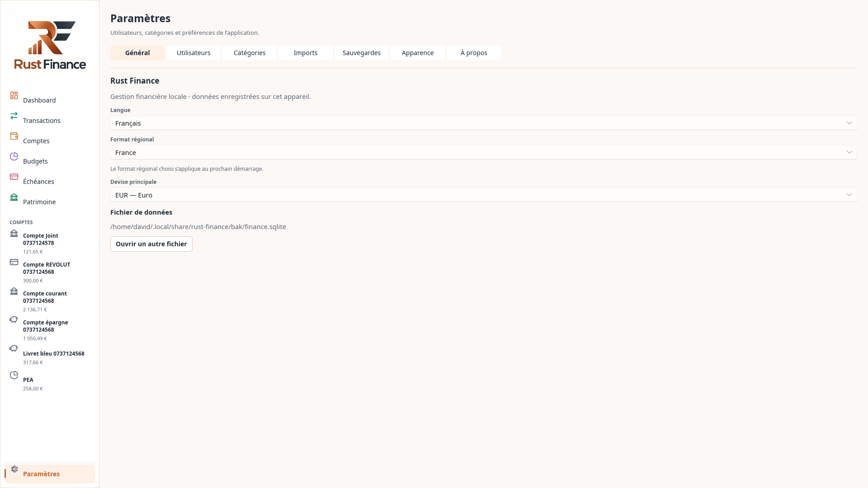Click the Dashboard grid icon
The image size is (868, 488).
click(14, 95)
